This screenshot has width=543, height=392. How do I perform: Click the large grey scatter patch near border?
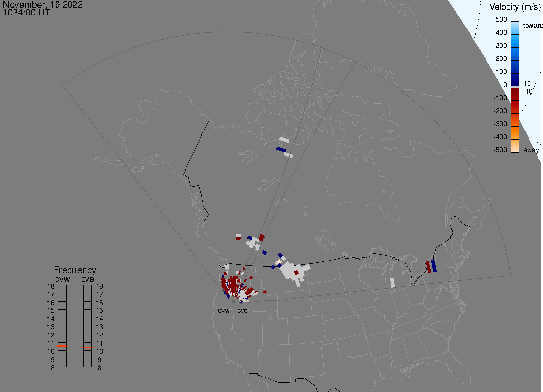tap(294, 272)
